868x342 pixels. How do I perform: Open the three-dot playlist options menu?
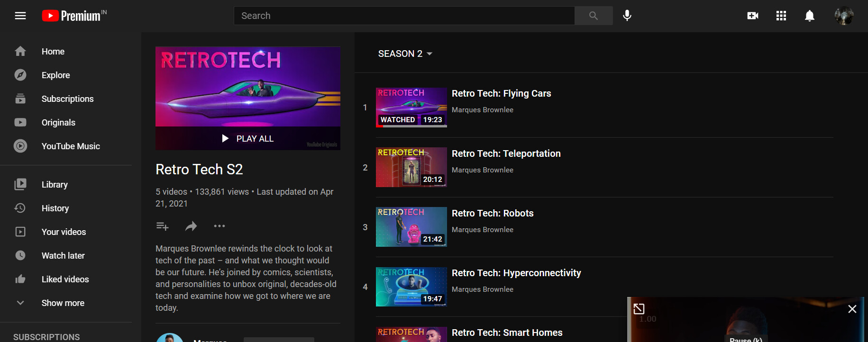click(219, 226)
